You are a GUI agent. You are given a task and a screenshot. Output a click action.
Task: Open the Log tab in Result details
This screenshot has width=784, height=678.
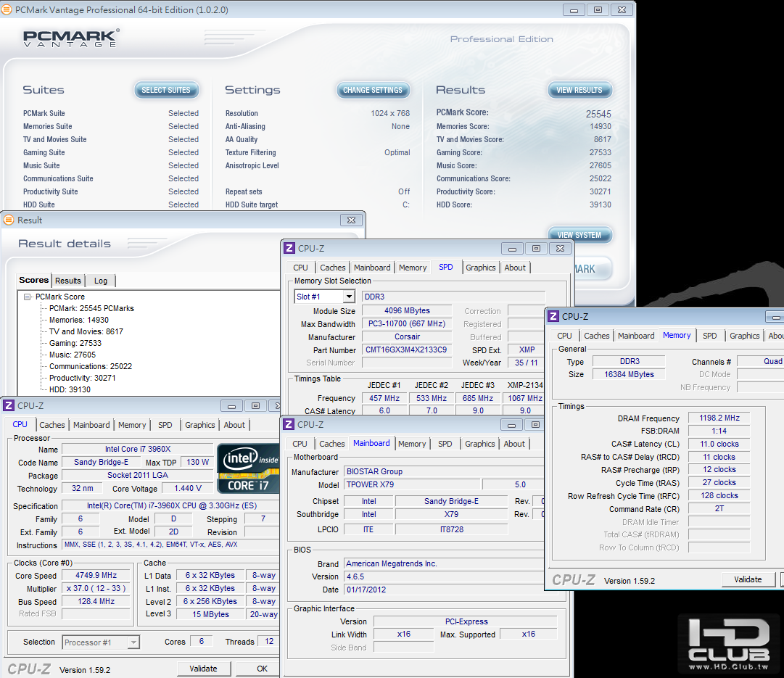101,281
